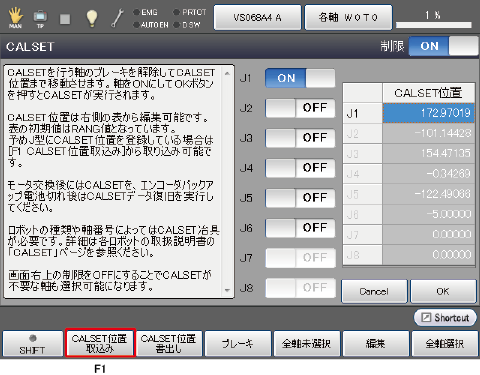Click the light bulb icon
Screen dimensions: 480x375
92,18
